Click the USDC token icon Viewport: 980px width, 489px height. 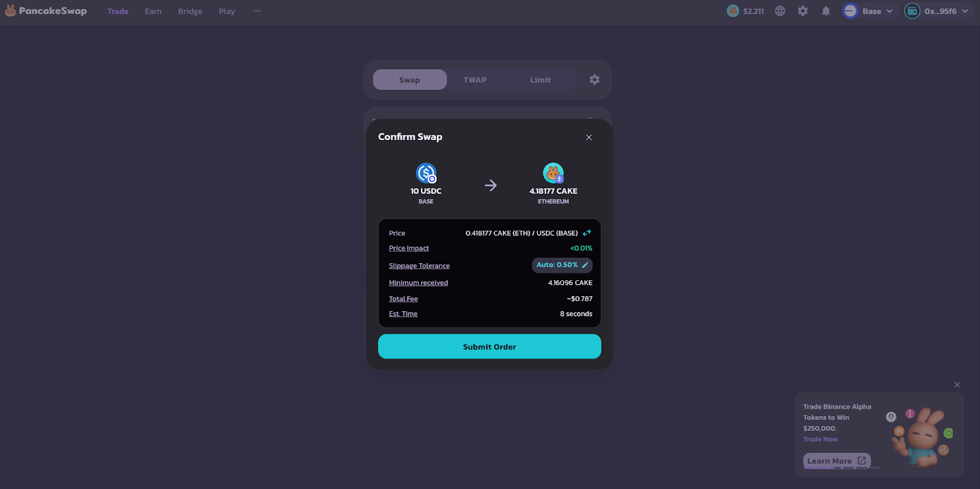[x=426, y=173]
